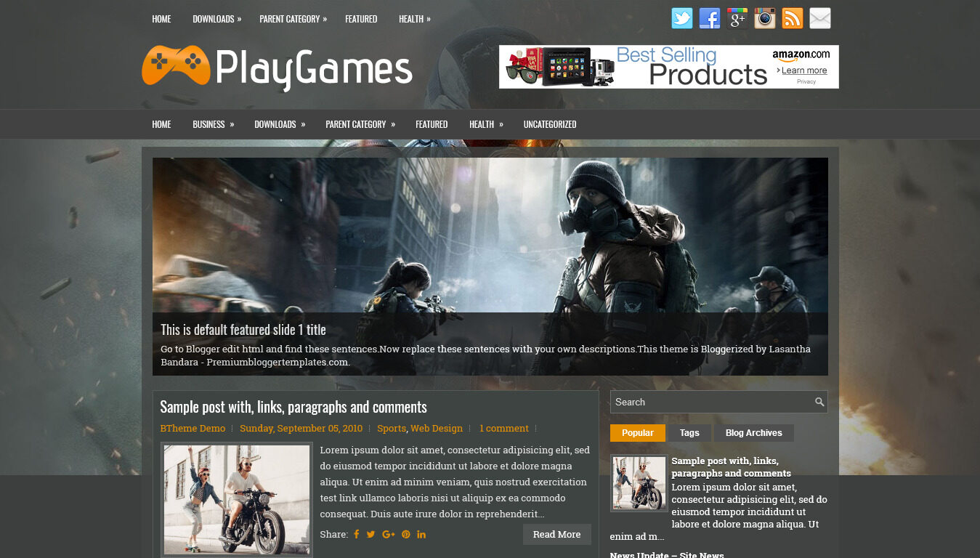The height and width of the screenshot is (558, 980).
Task: Open the featured slide 1 title
Action: (x=243, y=329)
